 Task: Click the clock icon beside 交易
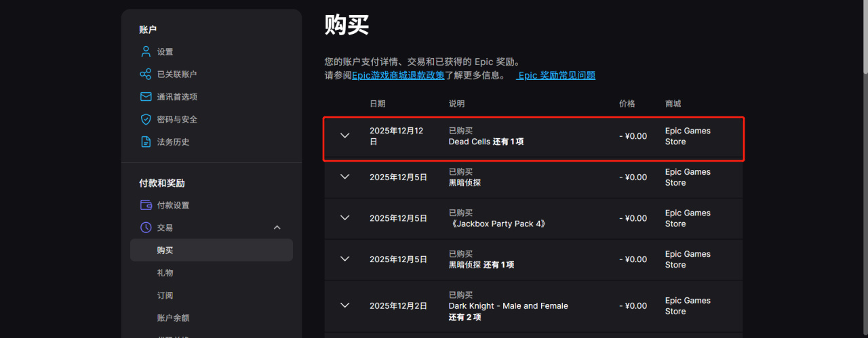click(x=145, y=228)
